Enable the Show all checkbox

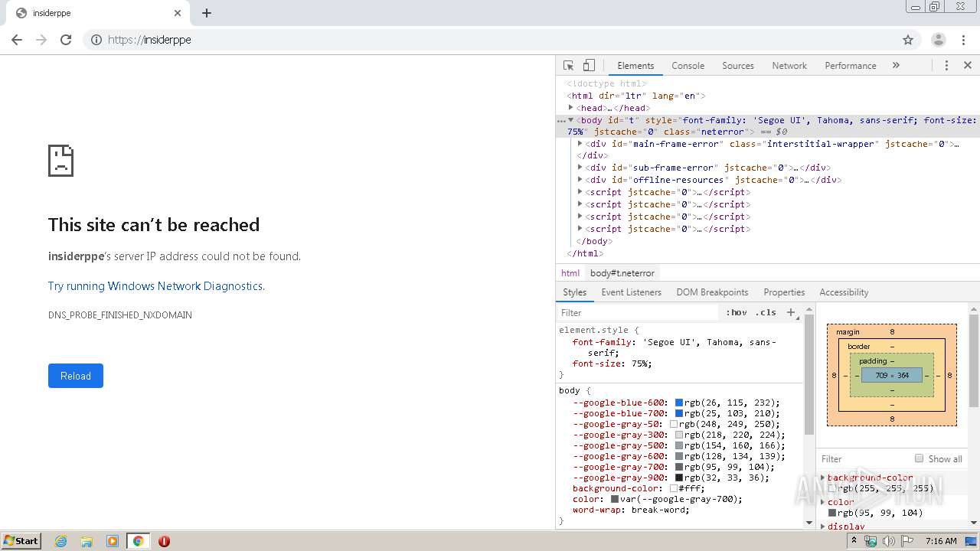pyautogui.click(x=919, y=458)
